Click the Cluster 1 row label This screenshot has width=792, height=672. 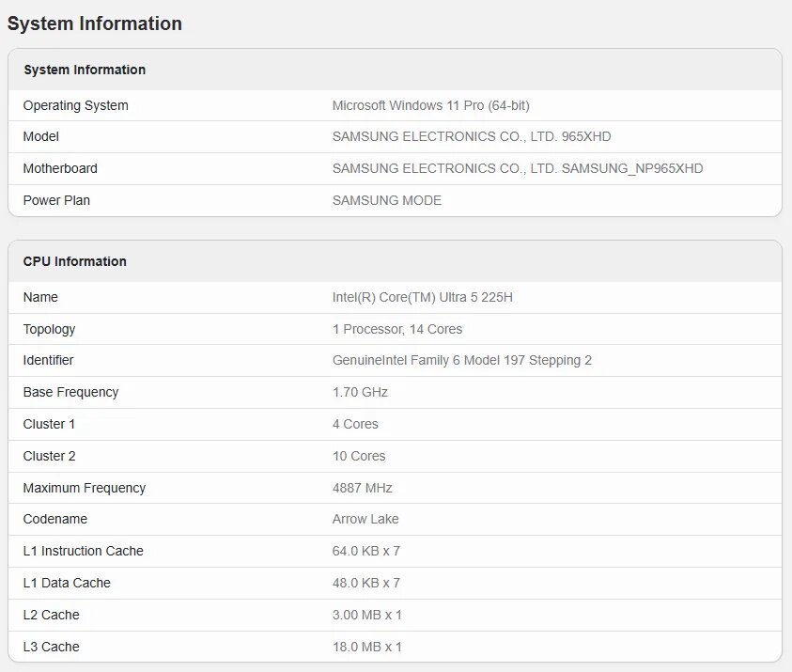pos(49,424)
